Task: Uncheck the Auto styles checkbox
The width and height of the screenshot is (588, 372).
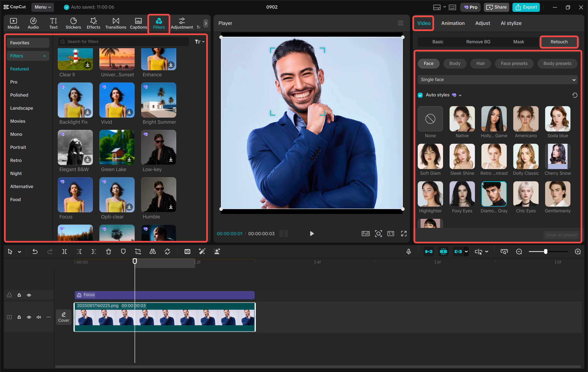Action: pyautogui.click(x=420, y=95)
